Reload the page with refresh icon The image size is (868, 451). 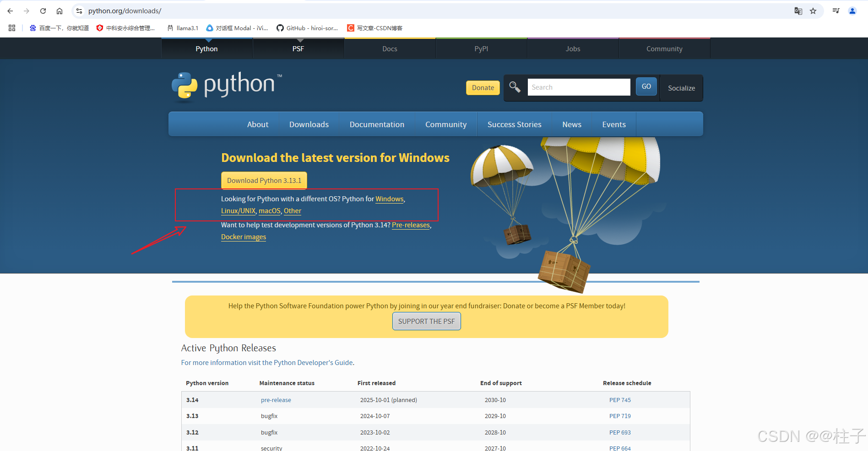coord(43,11)
